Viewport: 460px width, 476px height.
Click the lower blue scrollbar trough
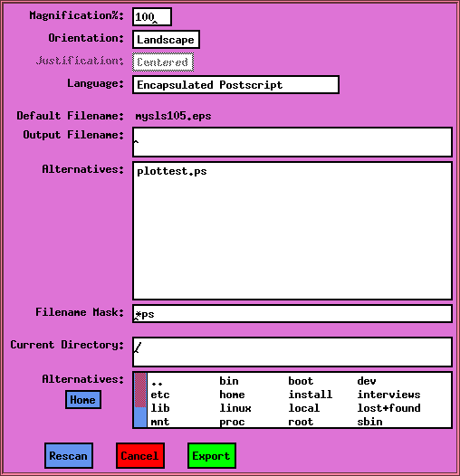[x=140, y=417]
